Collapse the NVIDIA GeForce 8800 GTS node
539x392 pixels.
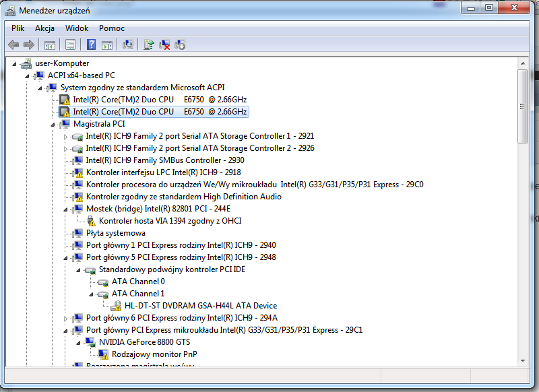78,343
